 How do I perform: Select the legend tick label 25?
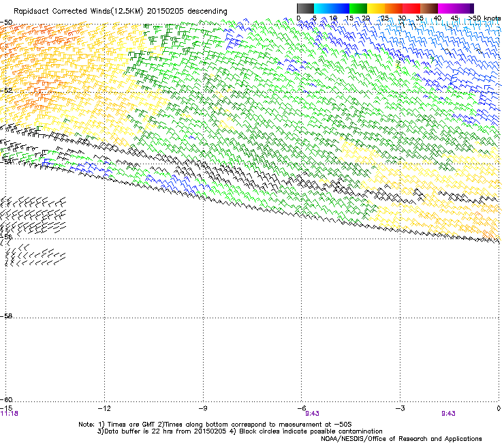385,18
